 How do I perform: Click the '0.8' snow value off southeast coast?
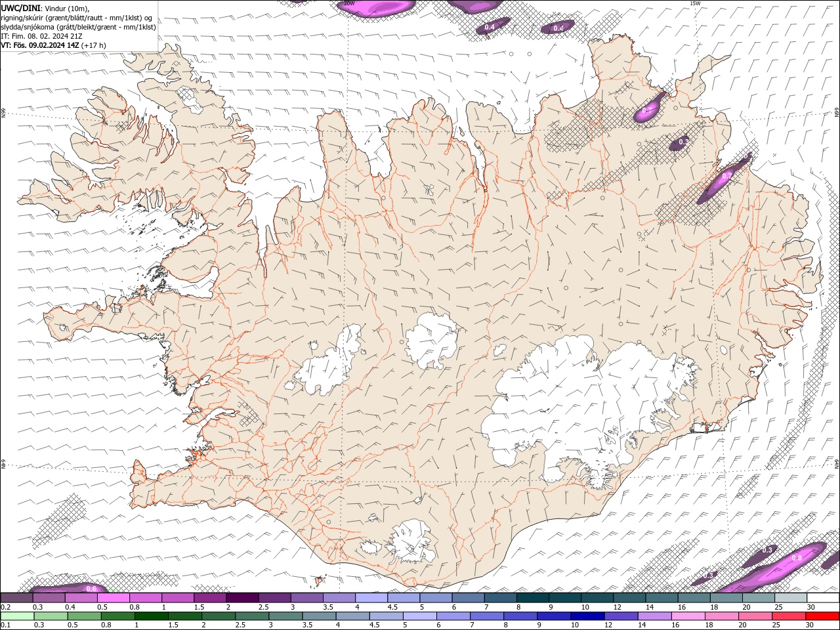[x=797, y=558]
